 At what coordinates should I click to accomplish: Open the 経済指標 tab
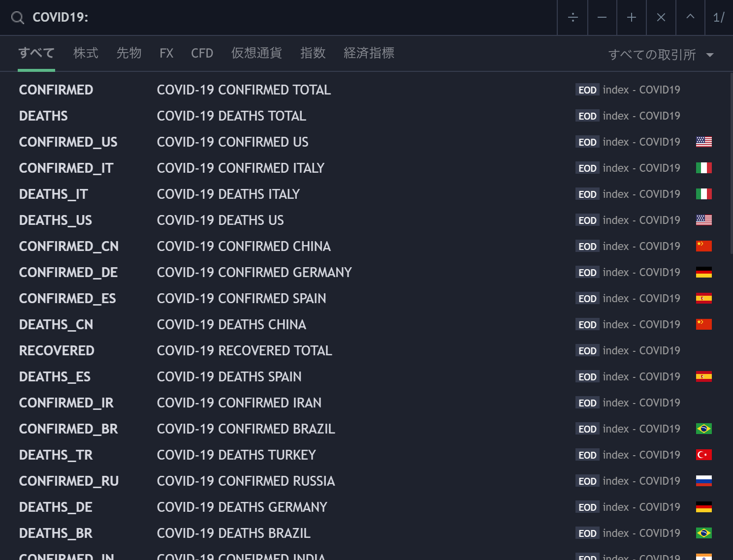[369, 53]
